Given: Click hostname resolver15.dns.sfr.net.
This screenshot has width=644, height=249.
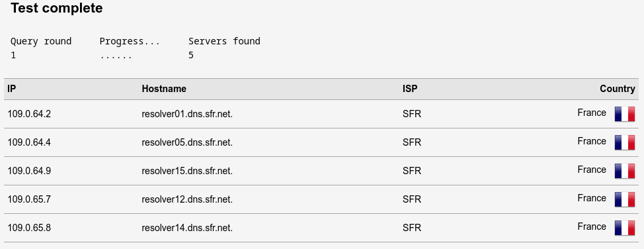Looking at the screenshot, I should click(187, 171).
